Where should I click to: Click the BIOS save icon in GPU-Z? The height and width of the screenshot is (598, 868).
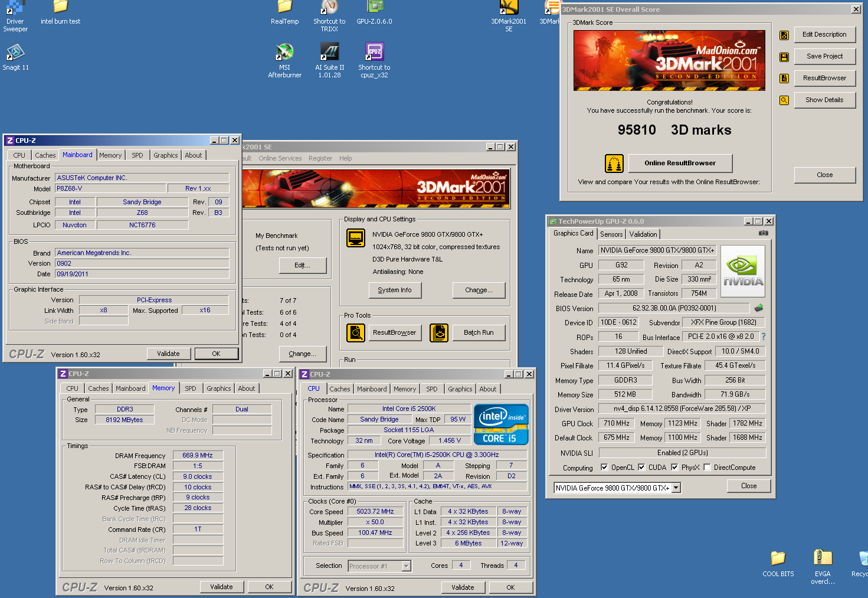(759, 308)
